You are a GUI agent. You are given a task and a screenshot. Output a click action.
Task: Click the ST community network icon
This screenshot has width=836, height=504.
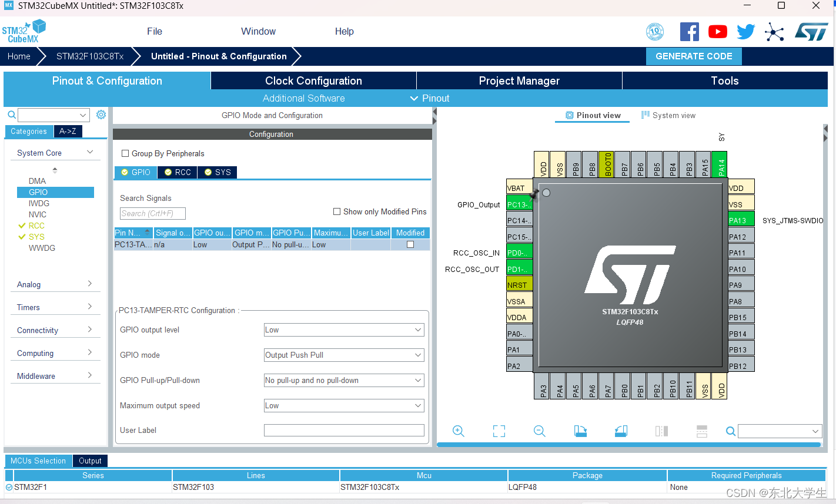coord(774,32)
